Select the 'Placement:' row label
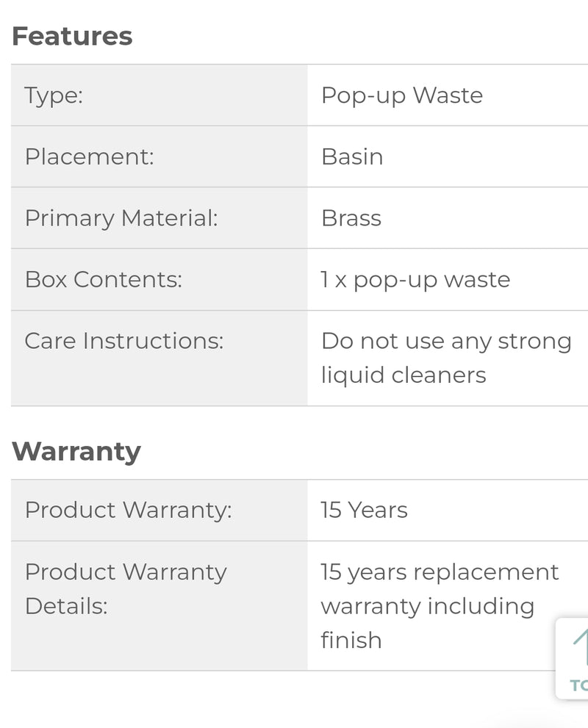The height and width of the screenshot is (728, 588). tap(89, 157)
